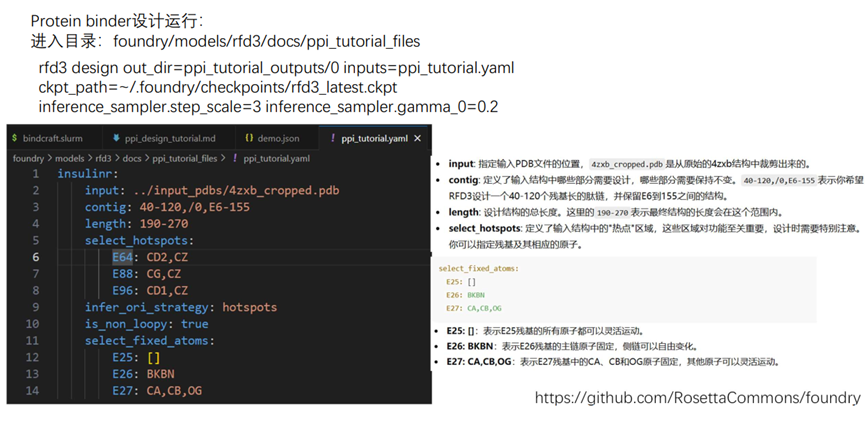Close the ppi_tutorial.yaml editor tab
865x433 pixels.
point(418,138)
